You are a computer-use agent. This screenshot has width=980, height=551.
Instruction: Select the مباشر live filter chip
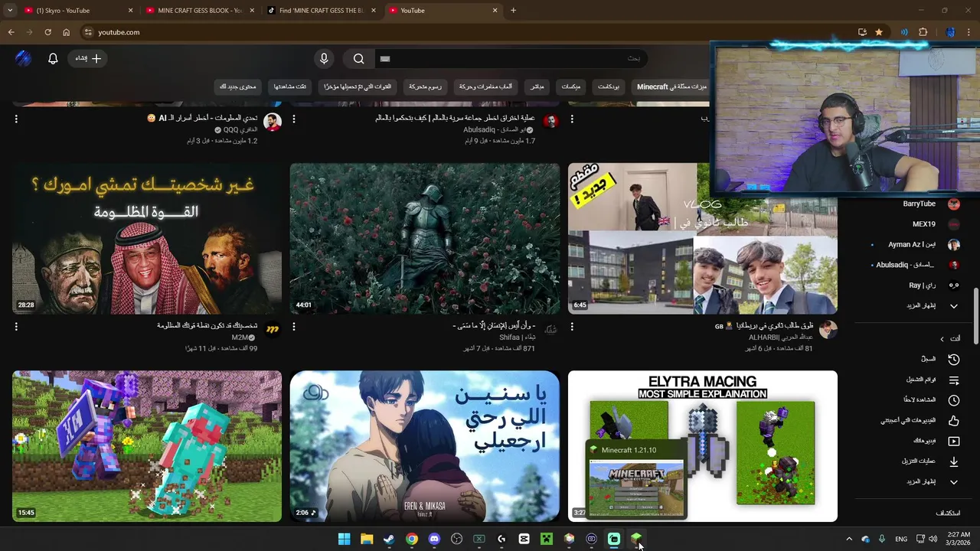(537, 86)
